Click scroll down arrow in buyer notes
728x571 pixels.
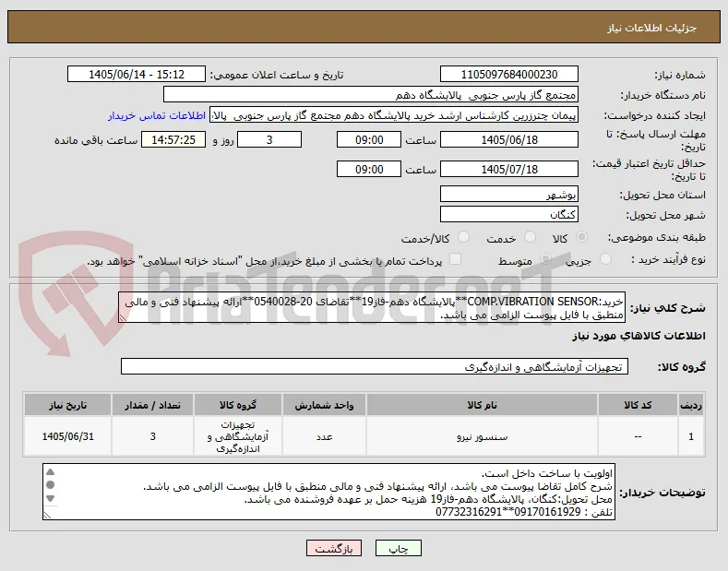[x=51, y=498]
